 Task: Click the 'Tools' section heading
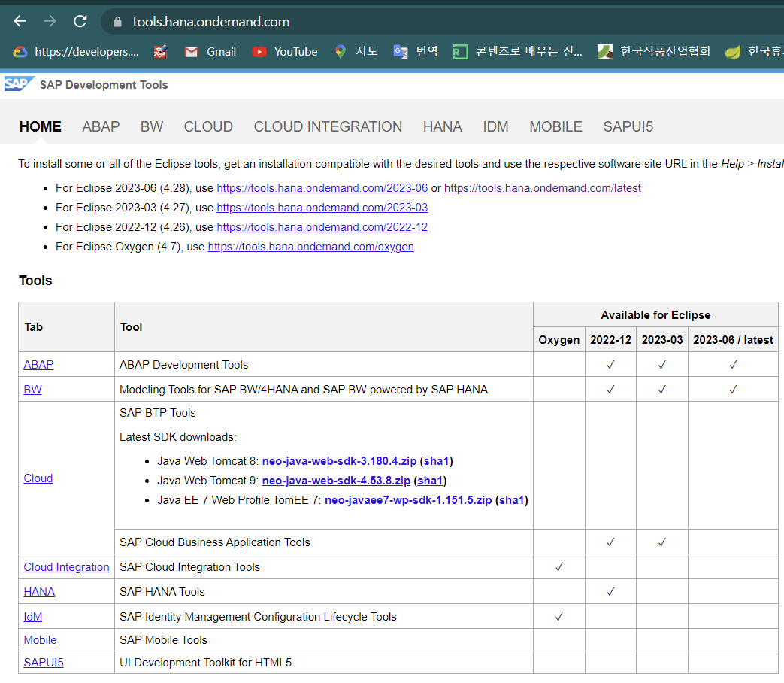35,281
